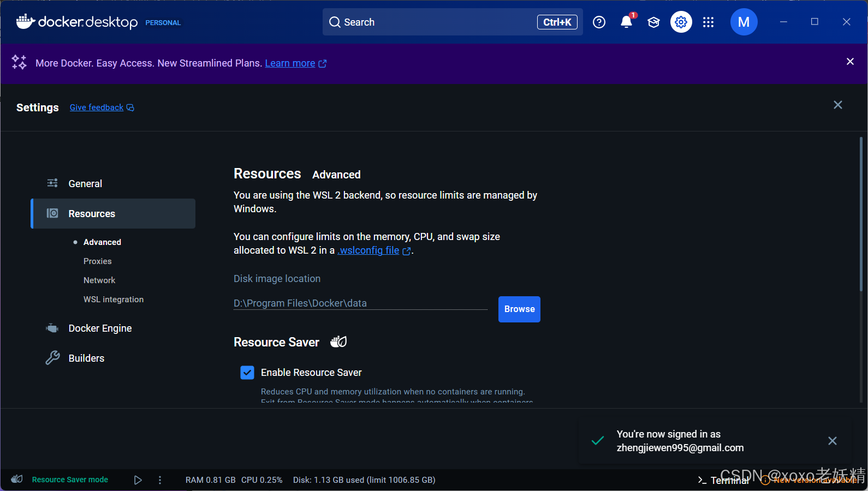Click the play button in status bar
The image size is (868, 491).
pyautogui.click(x=138, y=480)
